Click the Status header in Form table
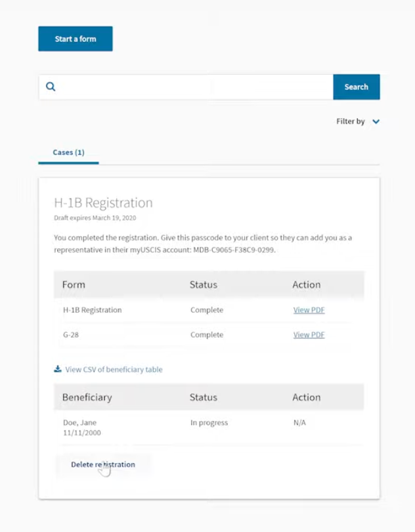The width and height of the screenshot is (415, 532). click(204, 284)
